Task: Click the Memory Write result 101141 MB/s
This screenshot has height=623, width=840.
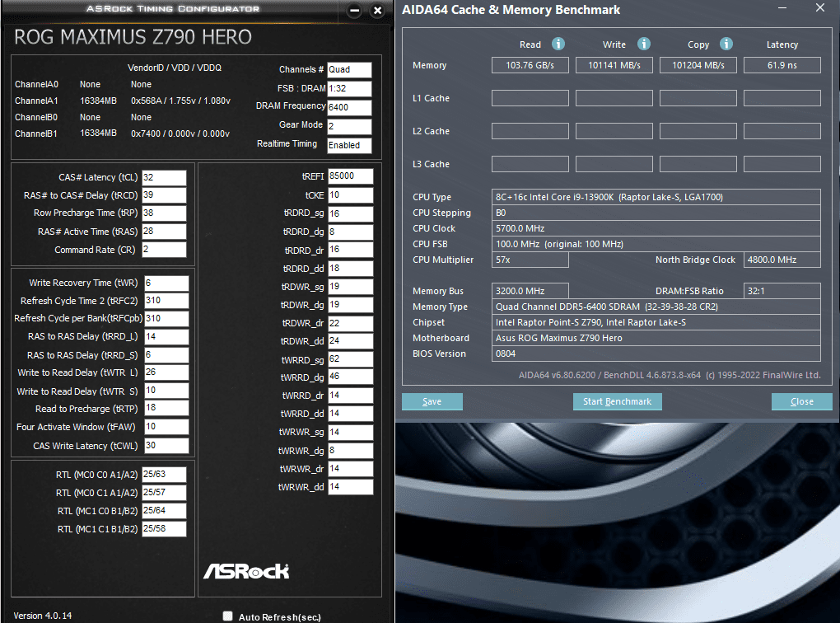Action: tap(614, 65)
